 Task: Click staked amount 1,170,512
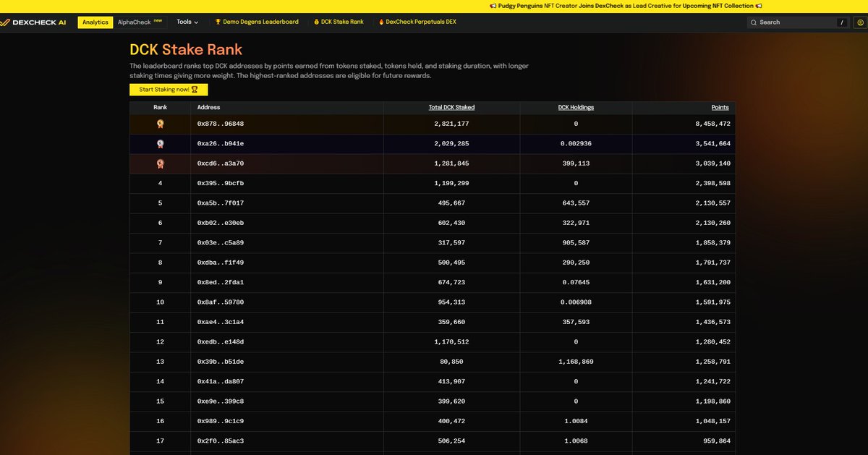tap(451, 342)
